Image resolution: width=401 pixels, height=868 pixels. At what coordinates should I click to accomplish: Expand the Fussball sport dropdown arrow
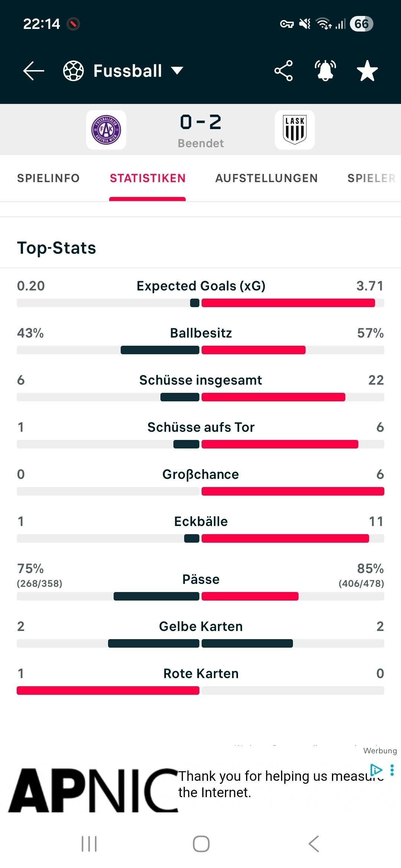point(177,70)
